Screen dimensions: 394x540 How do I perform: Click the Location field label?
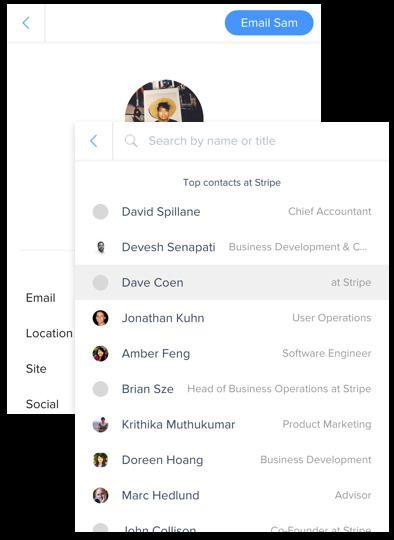[x=49, y=333]
